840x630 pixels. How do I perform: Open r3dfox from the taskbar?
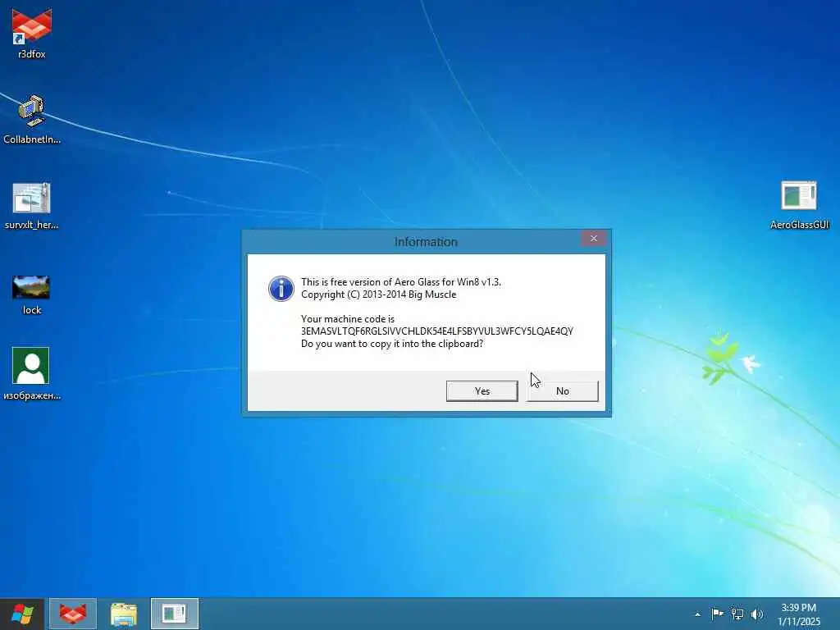(73, 614)
